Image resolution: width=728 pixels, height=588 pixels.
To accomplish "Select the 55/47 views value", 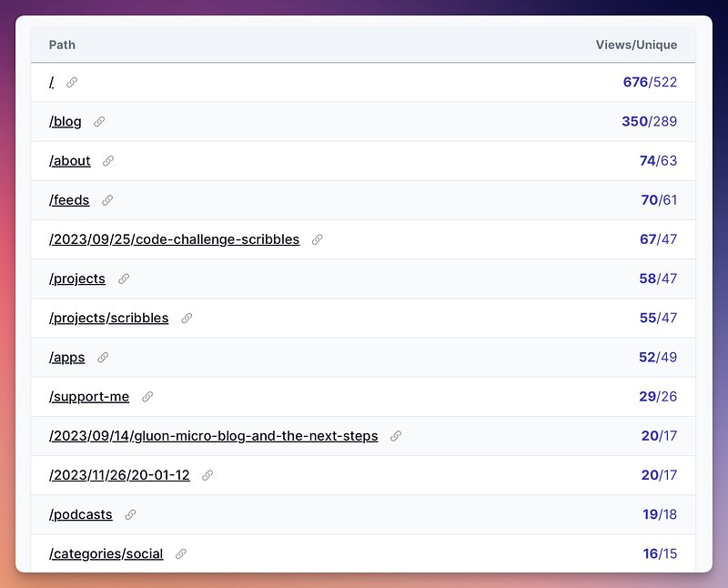I will (658, 319).
